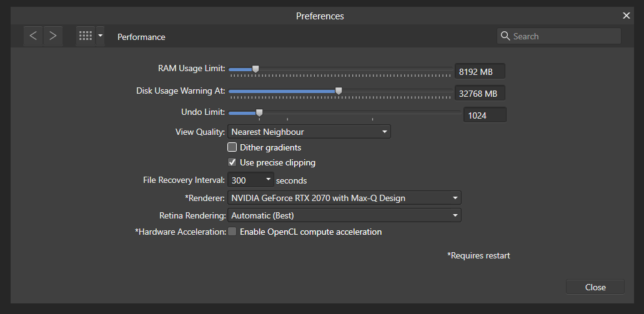
Task: Open the category list dropdown arrow
Action: click(x=100, y=36)
